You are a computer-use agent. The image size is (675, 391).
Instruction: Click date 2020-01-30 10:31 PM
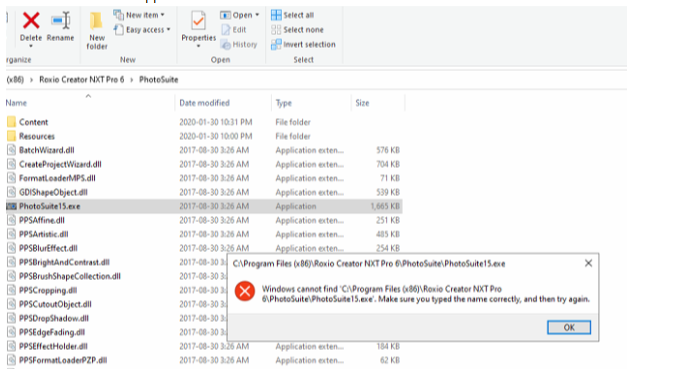tap(216, 122)
